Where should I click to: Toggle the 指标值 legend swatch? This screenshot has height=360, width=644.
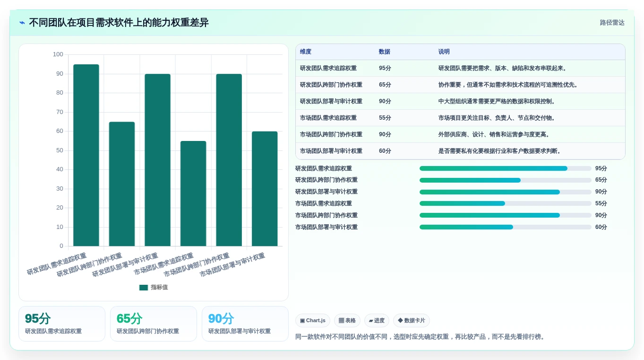click(x=144, y=288)
